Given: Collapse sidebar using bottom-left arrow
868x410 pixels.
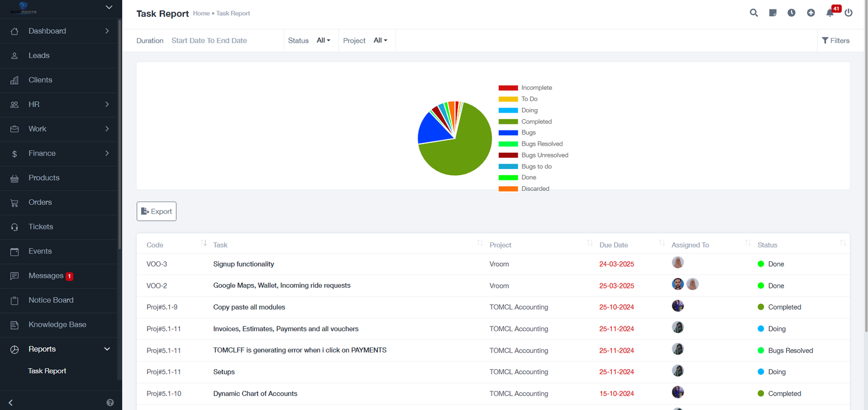Looking at the screenshot, I should pyautogui.click(x=10, y=402).
